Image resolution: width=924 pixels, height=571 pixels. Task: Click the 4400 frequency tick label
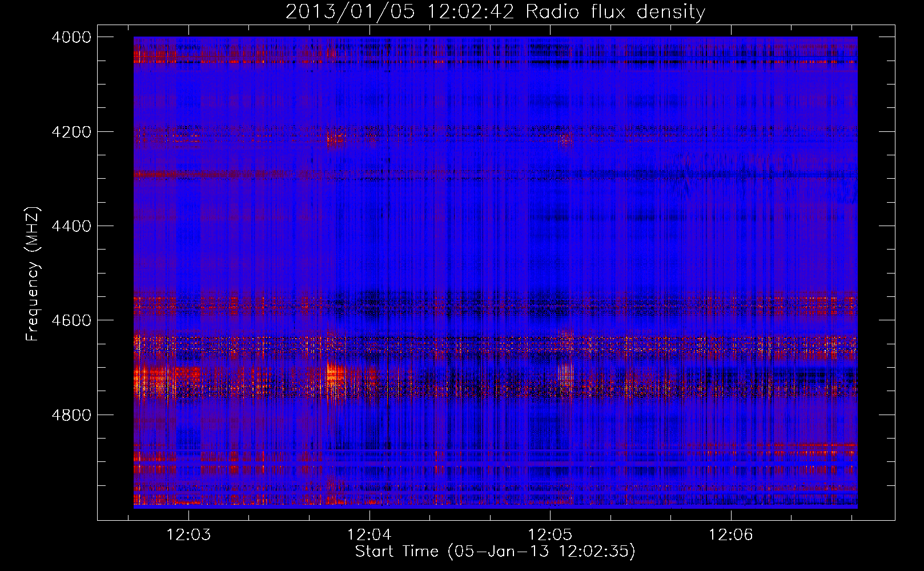[x=71, y=226]
